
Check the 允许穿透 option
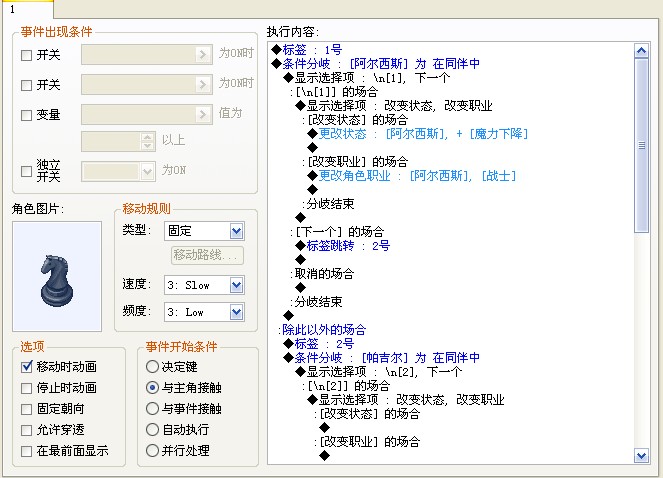pos(27,430)
